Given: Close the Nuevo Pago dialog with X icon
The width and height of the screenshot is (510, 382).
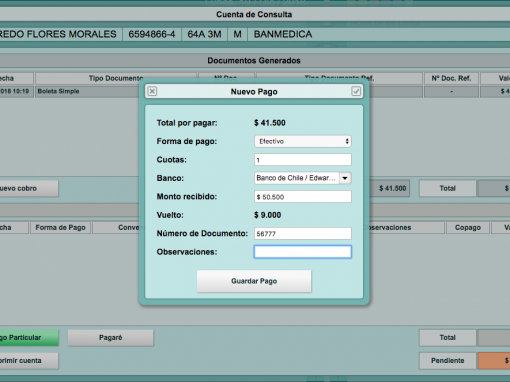Looking at the screenshot, I should [x=152, y=91].
